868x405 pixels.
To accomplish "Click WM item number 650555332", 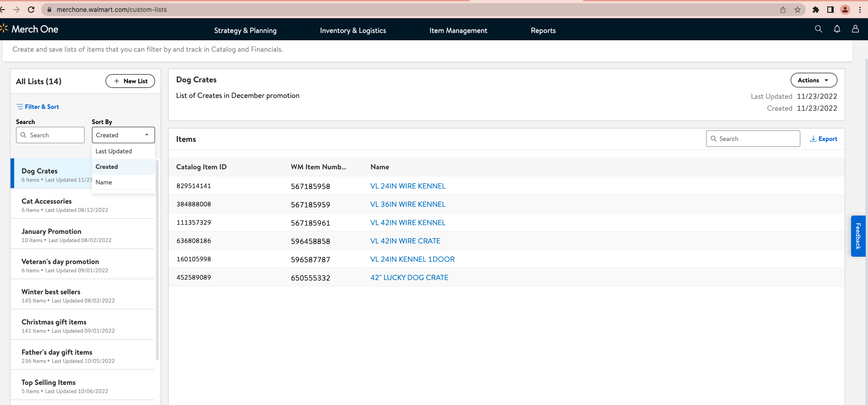I will [x=311, y=278].
